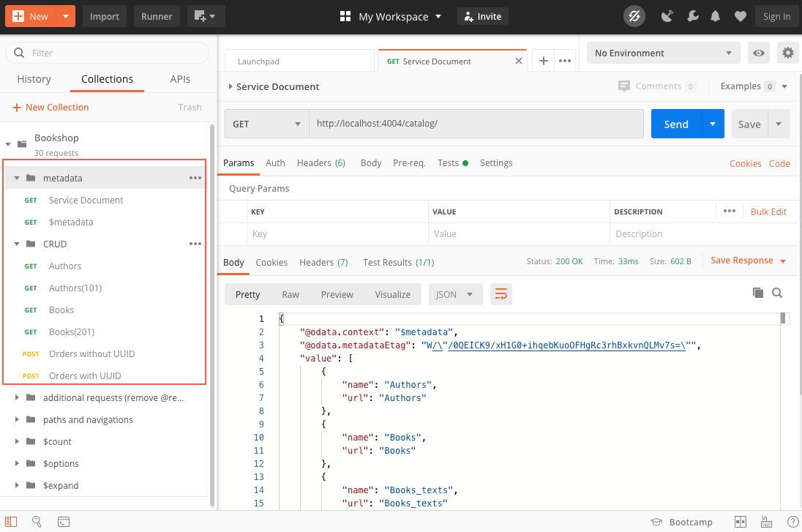Switch to the History tab
The height and width of the screenshot is (532, 802).
(x=34, y=79)
